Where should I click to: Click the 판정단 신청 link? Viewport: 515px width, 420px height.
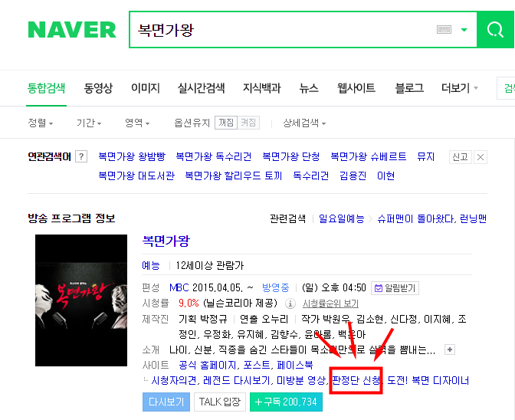356,381
